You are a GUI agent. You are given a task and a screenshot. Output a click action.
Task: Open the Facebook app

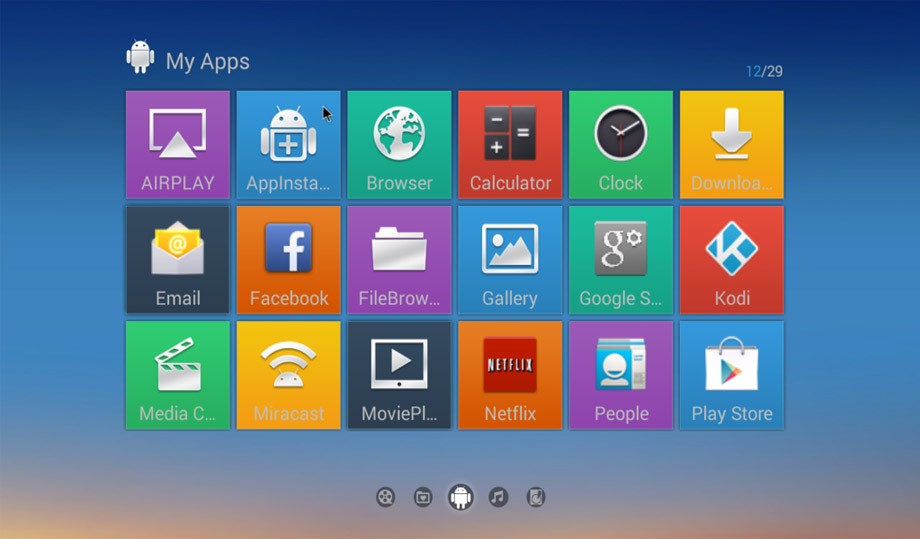pos(288,260)
